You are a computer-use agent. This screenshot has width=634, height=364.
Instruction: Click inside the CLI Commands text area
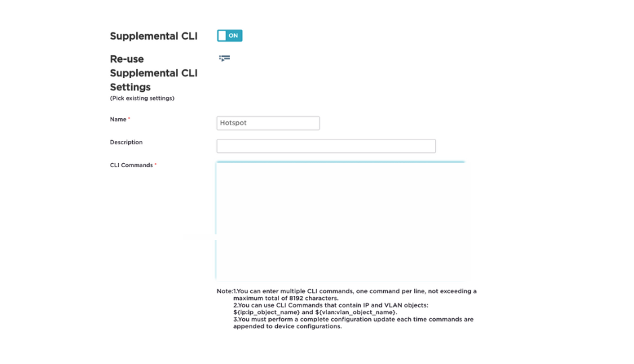click(x=341, y=220)
